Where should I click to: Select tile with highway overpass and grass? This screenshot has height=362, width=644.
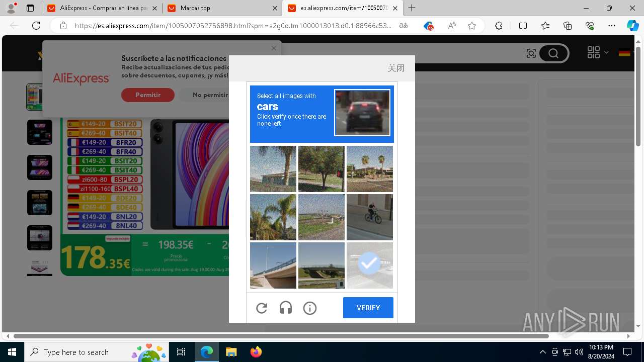point(321,217)
